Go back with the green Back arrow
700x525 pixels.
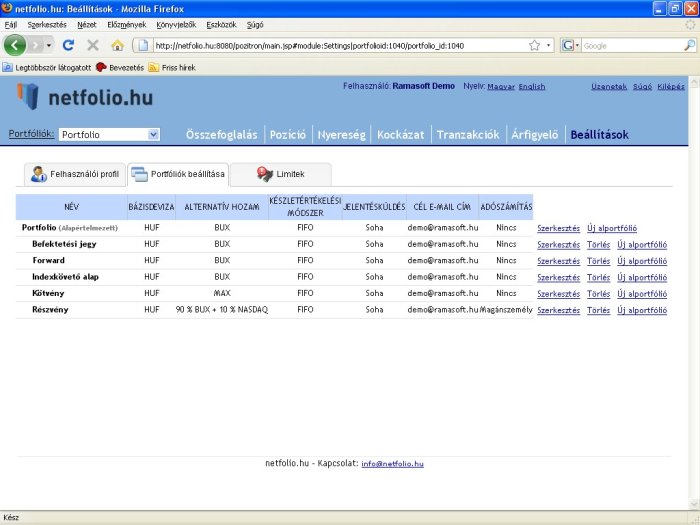point(15,45)
